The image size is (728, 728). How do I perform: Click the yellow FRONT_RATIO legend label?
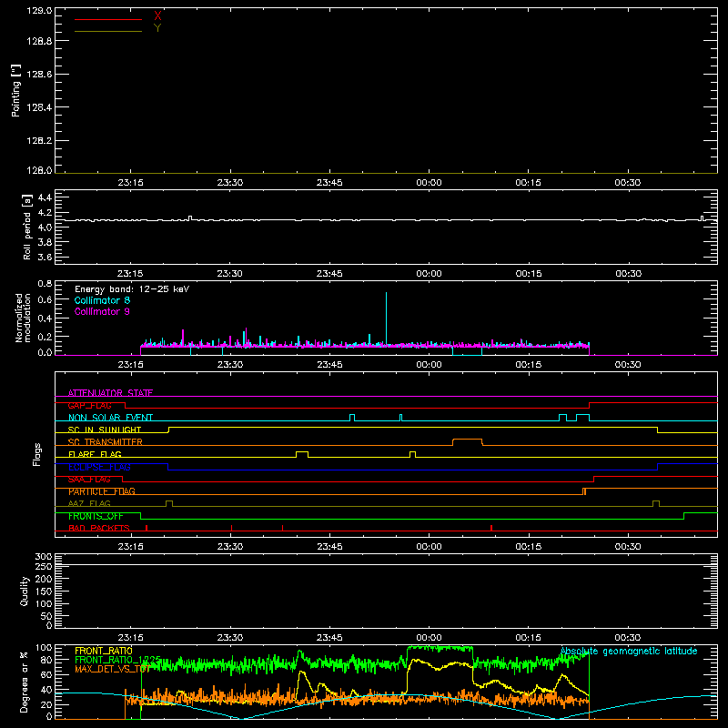[x=104, y=651]
